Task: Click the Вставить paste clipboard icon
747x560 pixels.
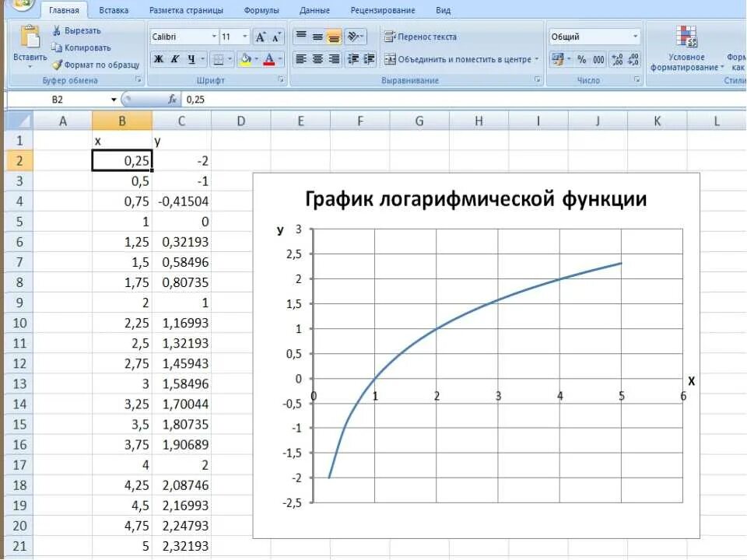Action: coord(30,37)
